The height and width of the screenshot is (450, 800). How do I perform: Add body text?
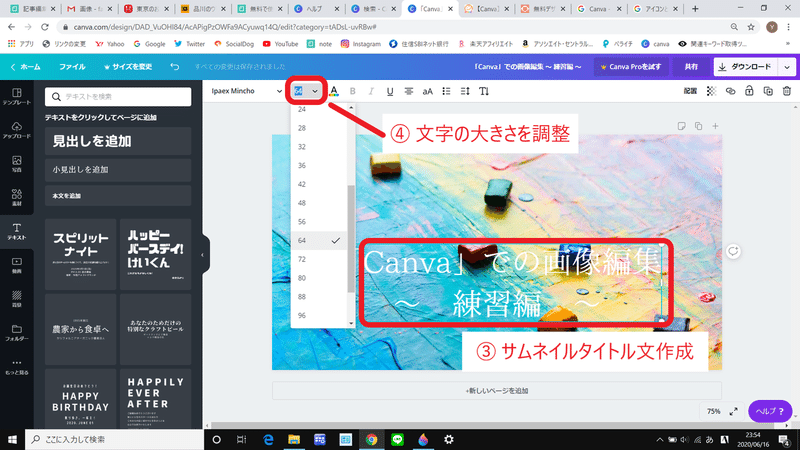(x=118, y=196)
